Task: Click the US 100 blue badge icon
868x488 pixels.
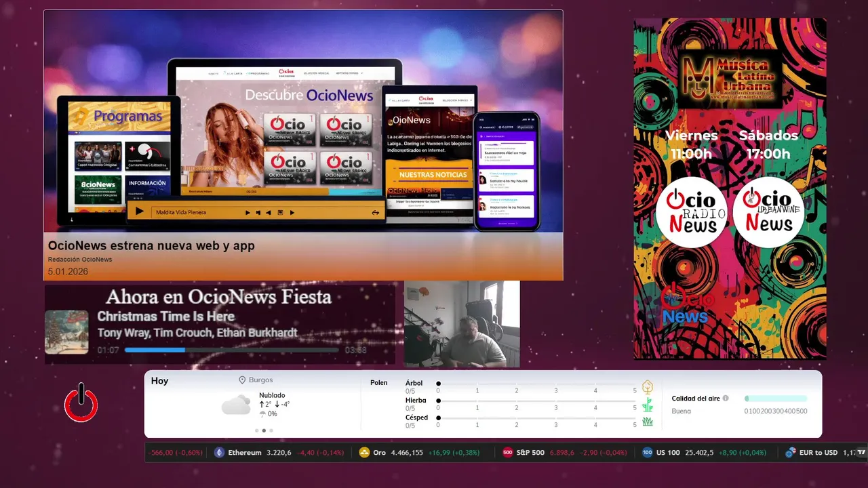Action: click(647, 453)
